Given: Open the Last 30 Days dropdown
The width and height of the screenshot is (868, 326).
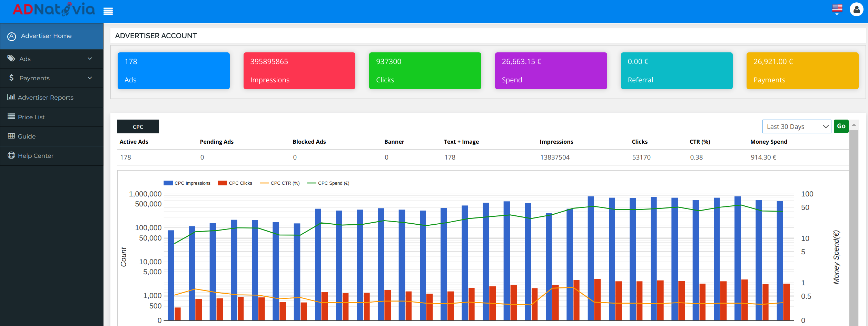Looking at the screenshot, I should pyautogui.click(x=796, y=126).
